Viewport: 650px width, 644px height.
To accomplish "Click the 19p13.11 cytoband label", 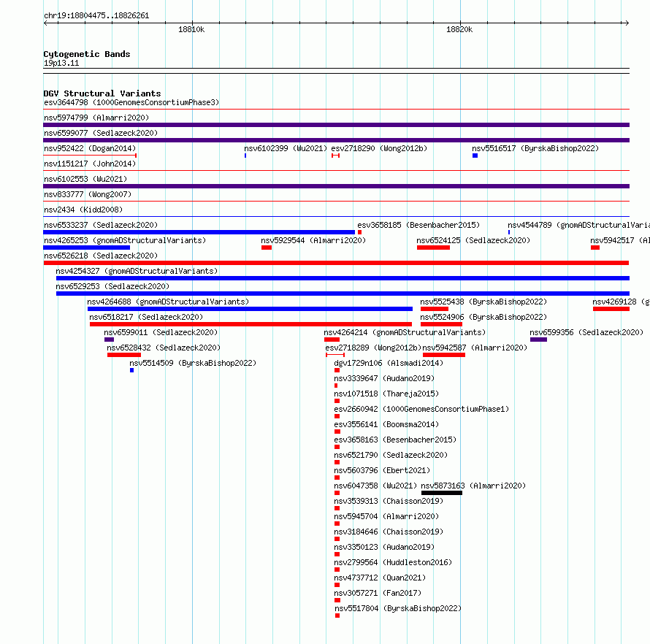I will tap(61, 63).
